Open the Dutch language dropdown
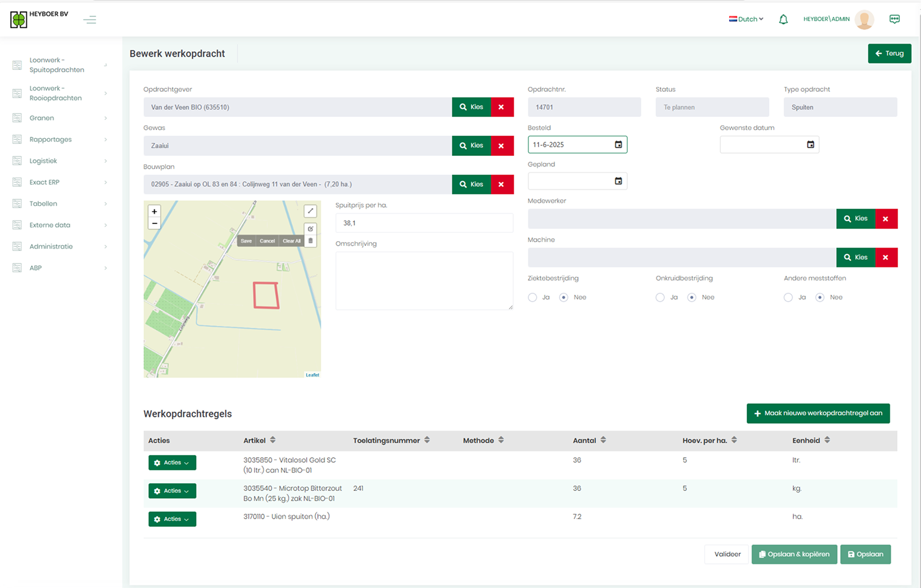The width and height of the screenshot is (921, 588). click(746, 19)
